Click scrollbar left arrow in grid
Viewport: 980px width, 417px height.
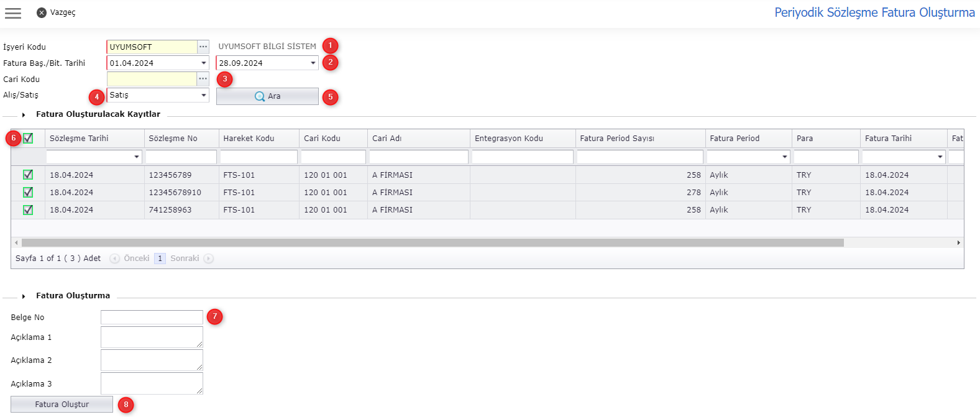coord(16,243)
